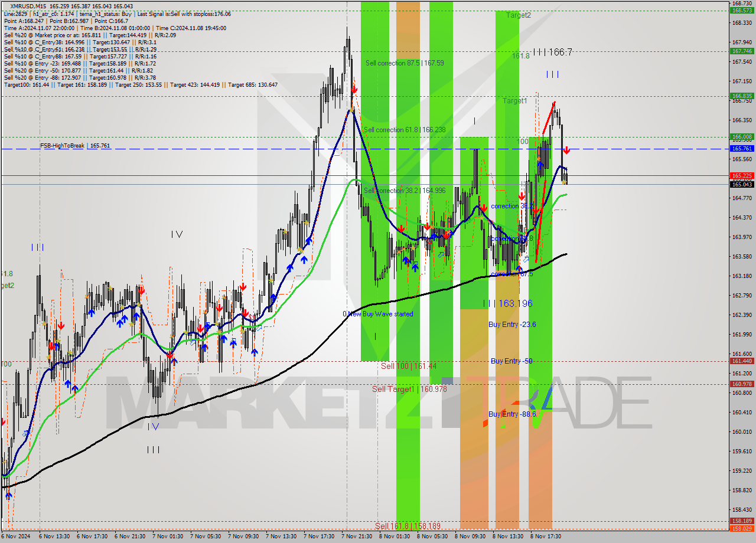The width and height of the screenshot is (756, 543).
Task: Click the Target1 label
Action: coord(514,101)
